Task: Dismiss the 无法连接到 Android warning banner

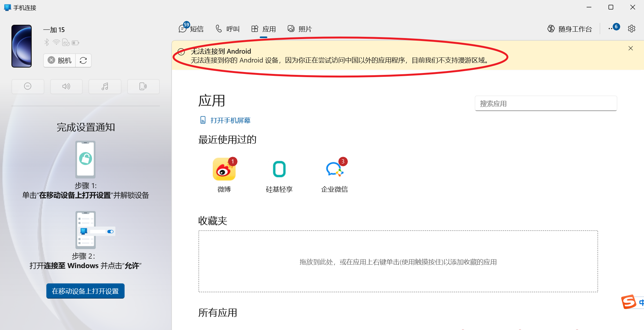Action: point(630,48)
